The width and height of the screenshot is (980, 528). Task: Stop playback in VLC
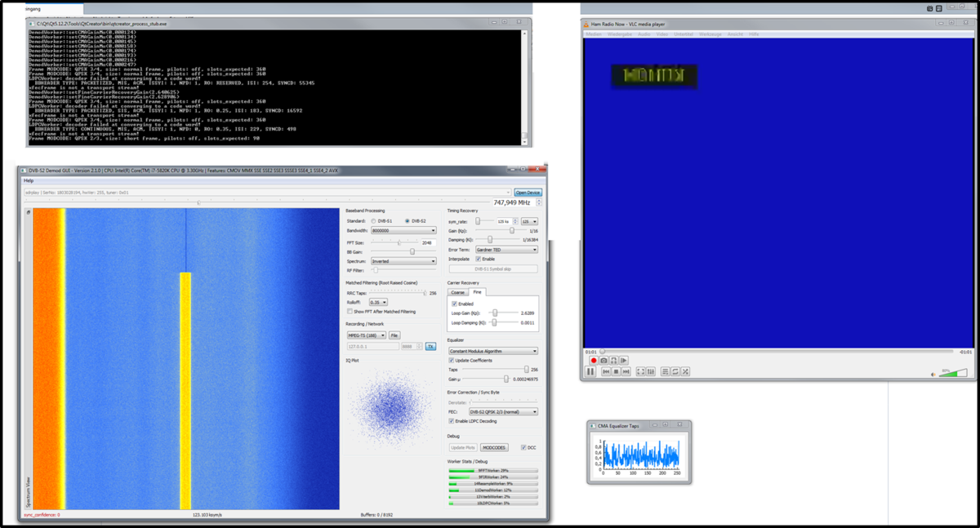click(x=616, y=371)
